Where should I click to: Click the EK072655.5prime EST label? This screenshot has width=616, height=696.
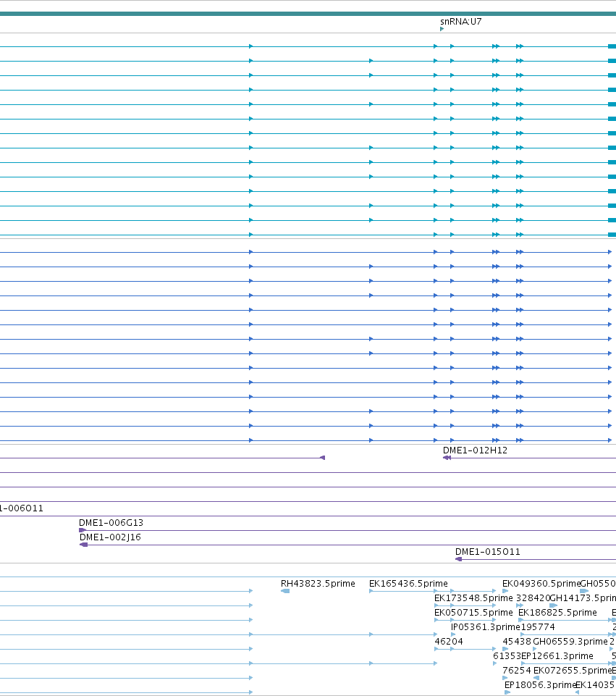573,671
